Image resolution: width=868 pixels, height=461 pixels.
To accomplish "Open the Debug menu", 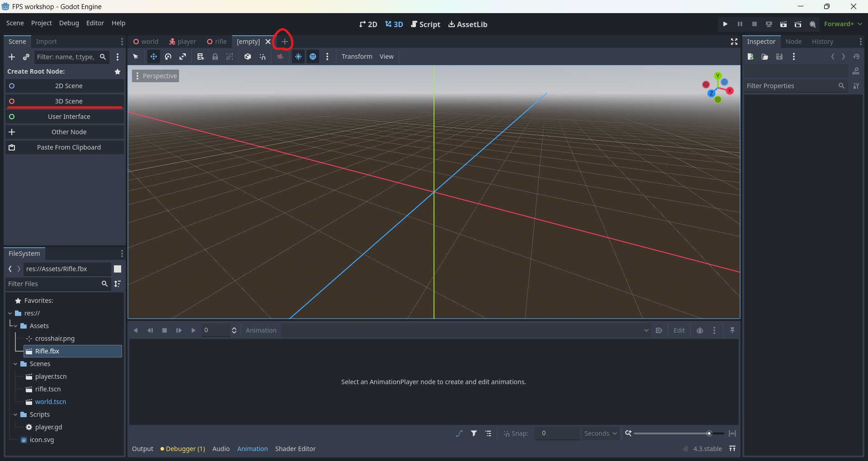I will tap(69, 23).
